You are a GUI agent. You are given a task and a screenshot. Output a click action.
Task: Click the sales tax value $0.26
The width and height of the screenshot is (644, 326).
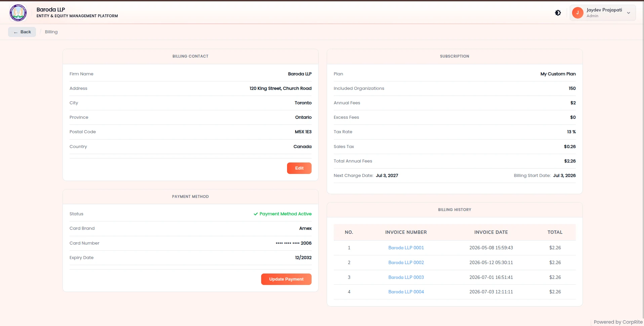pyautogui.click(x=570, y=147)
